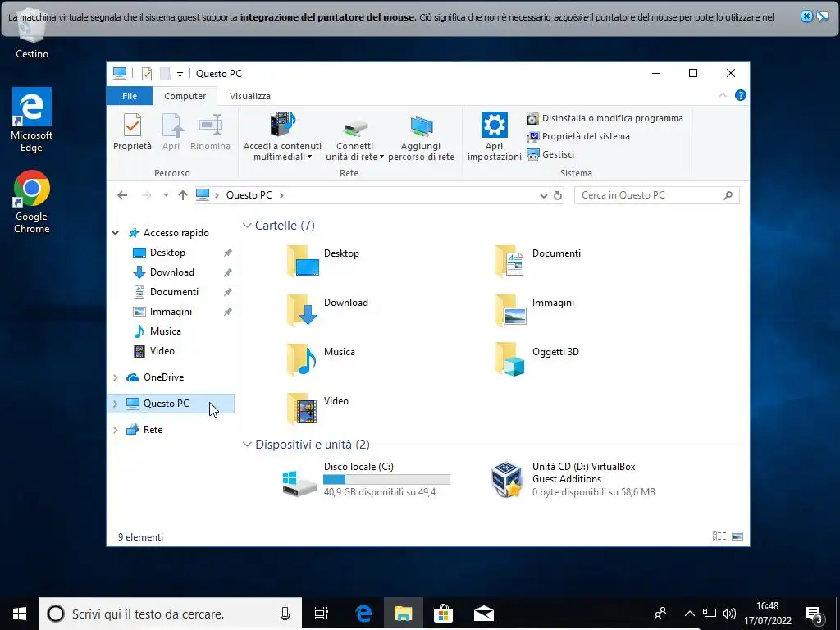Dismiss the VirtualBox mouse integration notice
840x630 pixels.
click(806, 16)
